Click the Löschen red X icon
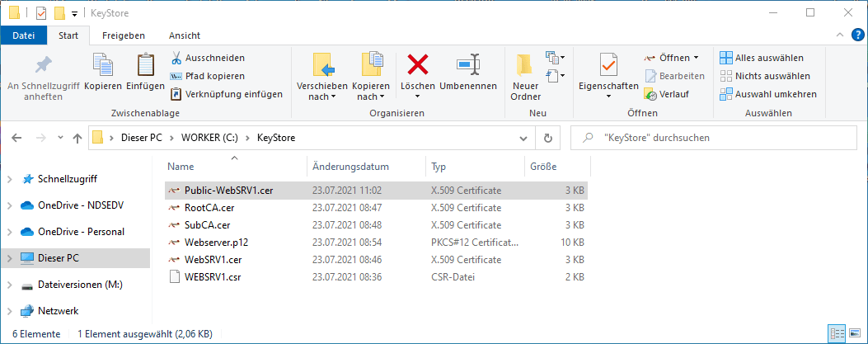 tap(418, 64)
